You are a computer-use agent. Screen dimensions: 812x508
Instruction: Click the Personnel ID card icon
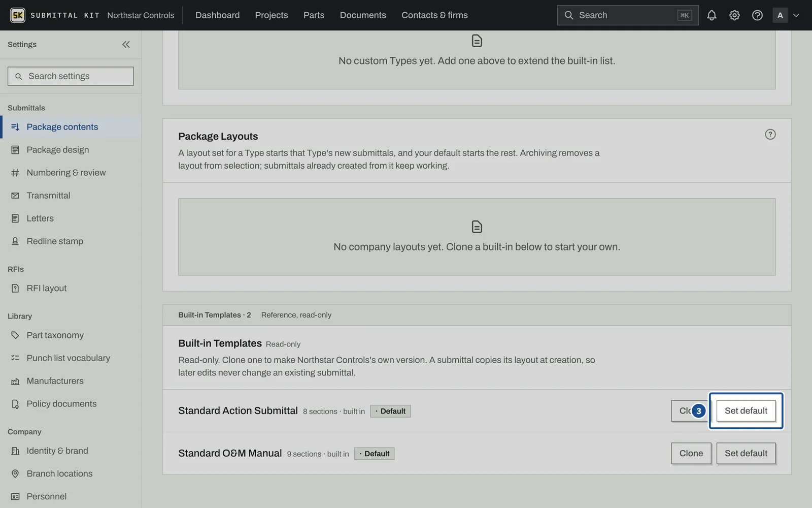(15, 496)
